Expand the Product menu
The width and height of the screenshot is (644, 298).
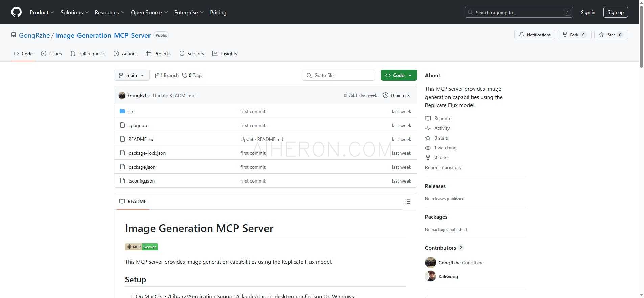click(x=42, y=12)
